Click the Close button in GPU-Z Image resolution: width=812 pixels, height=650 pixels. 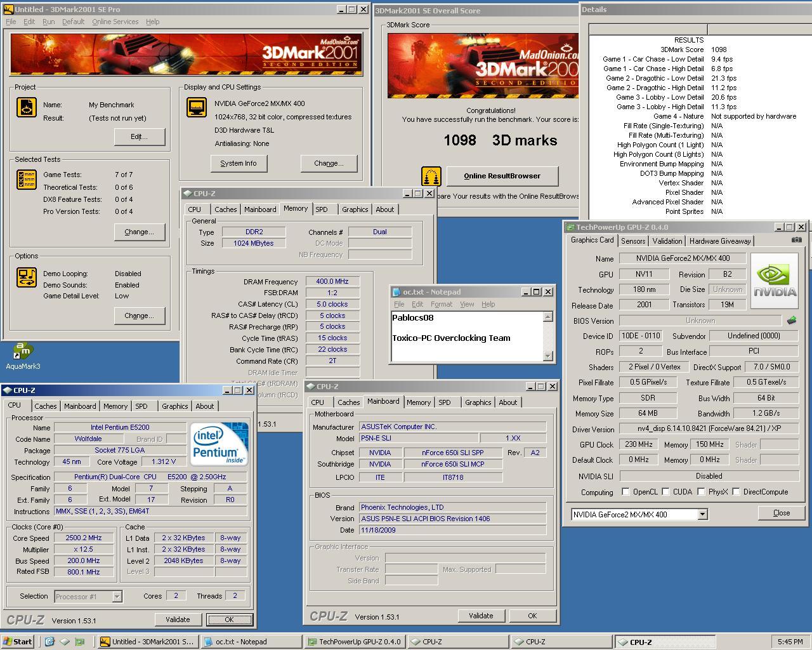[782, 513]
